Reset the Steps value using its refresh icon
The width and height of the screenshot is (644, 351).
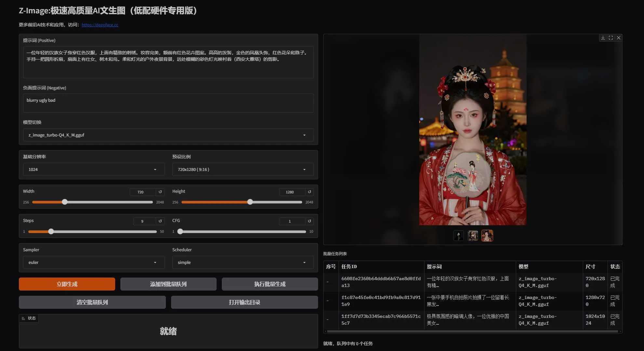160,221
